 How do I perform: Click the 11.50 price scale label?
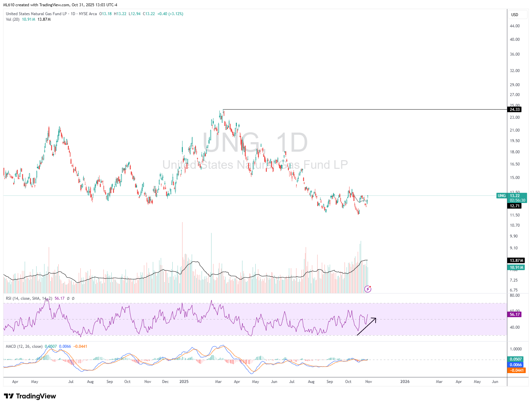515,215
